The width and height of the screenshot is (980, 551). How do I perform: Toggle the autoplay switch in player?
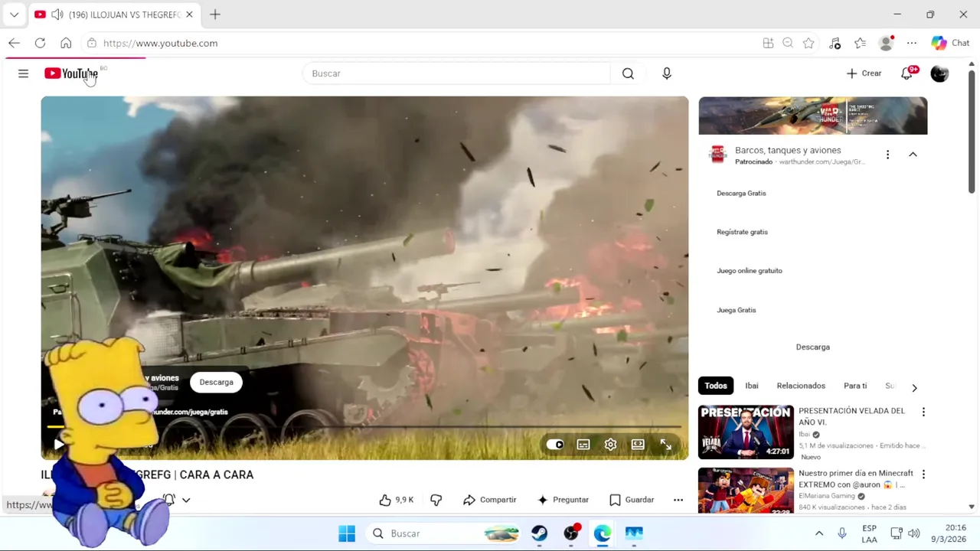point(555,445)
